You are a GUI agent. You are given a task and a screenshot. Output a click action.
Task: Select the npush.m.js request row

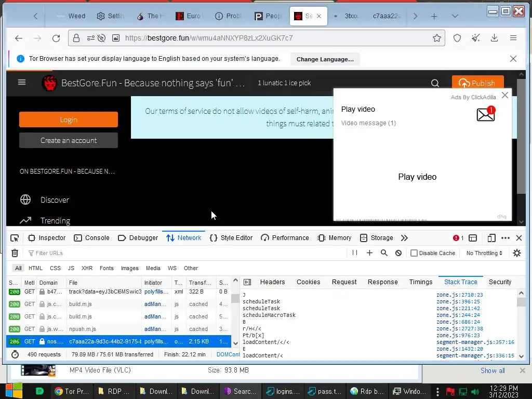pyautogui.click(x=119, y=329)
